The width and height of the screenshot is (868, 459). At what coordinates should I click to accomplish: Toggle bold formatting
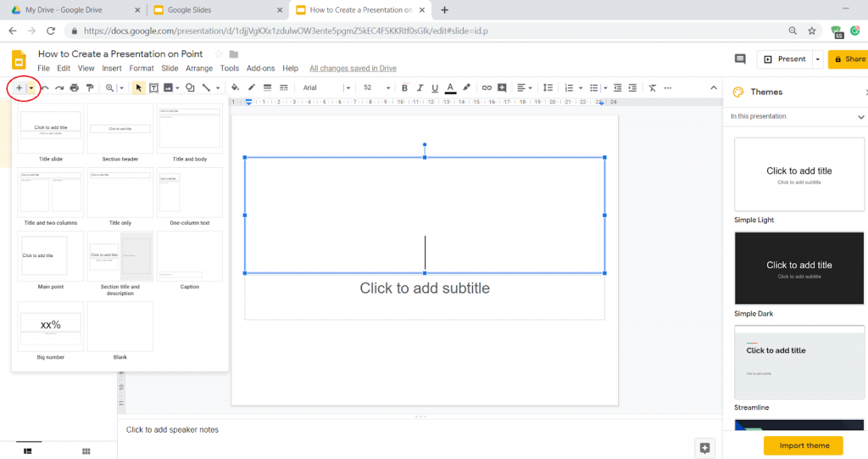(x=404, y=87)
